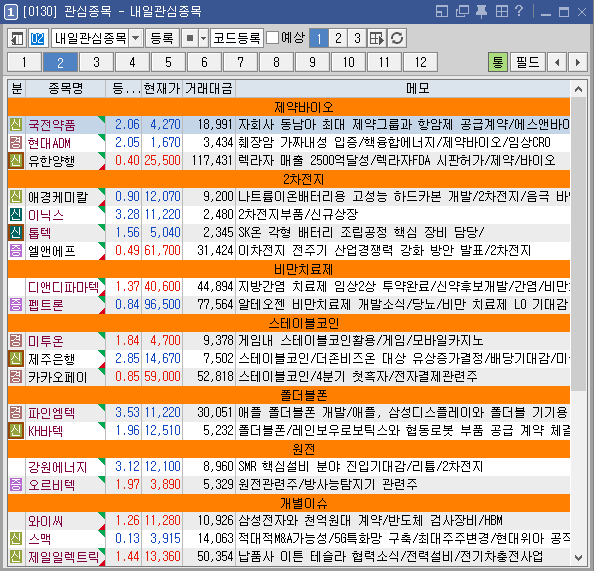Click the duplicate window icon in title bar

[462, 11]
